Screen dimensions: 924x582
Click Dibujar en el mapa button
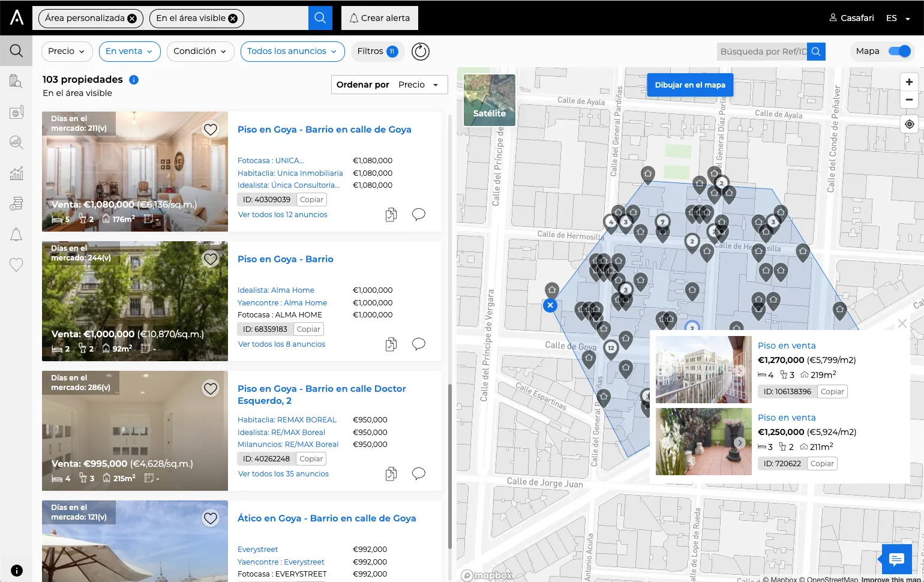pyautogui.click(x=690, y=85)
